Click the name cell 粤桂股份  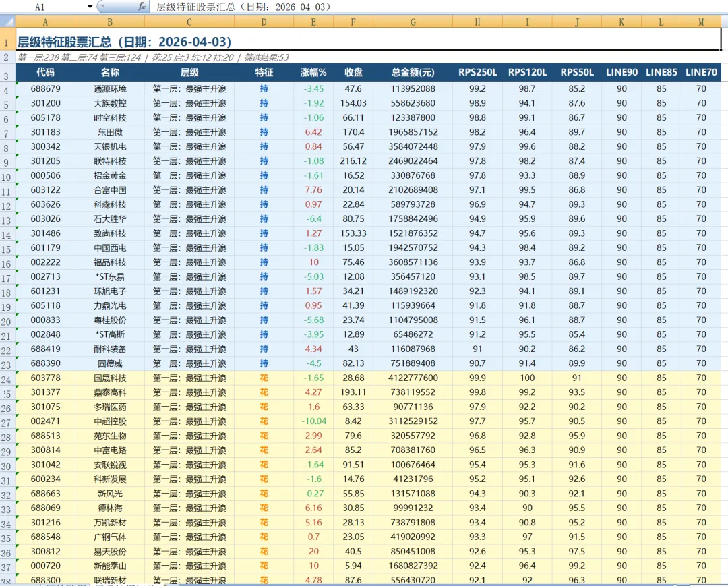pyautogui.click(x=110, y=320)
